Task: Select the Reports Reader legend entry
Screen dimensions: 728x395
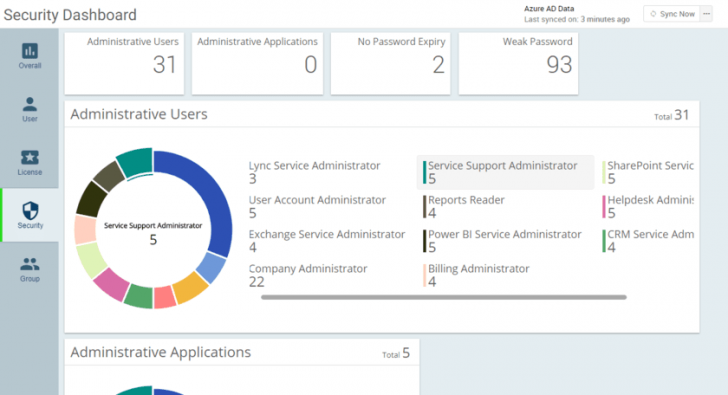Action: pyautogui.click(x=463, y=207)
